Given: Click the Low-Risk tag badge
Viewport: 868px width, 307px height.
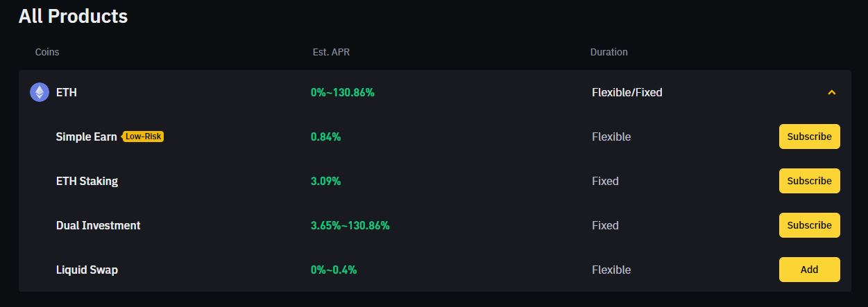Looking at the screenshot, I should (143, 137).
